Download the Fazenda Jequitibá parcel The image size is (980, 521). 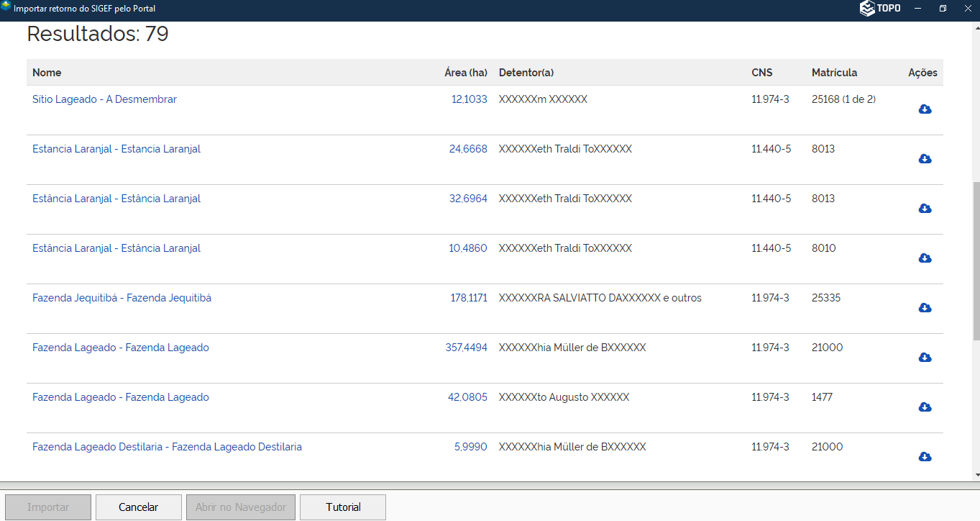click(x=925, y=308)
